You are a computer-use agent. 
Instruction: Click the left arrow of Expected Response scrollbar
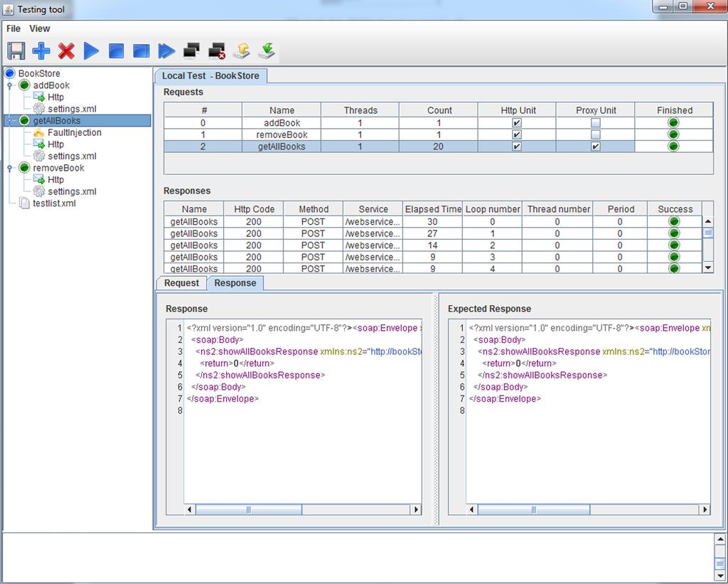click(x=472, y=509)
